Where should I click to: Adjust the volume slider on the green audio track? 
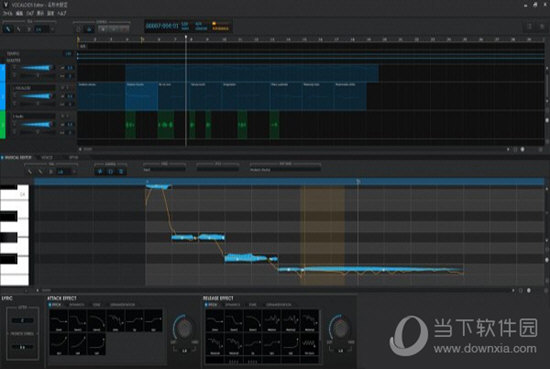(x=37, y=124)
